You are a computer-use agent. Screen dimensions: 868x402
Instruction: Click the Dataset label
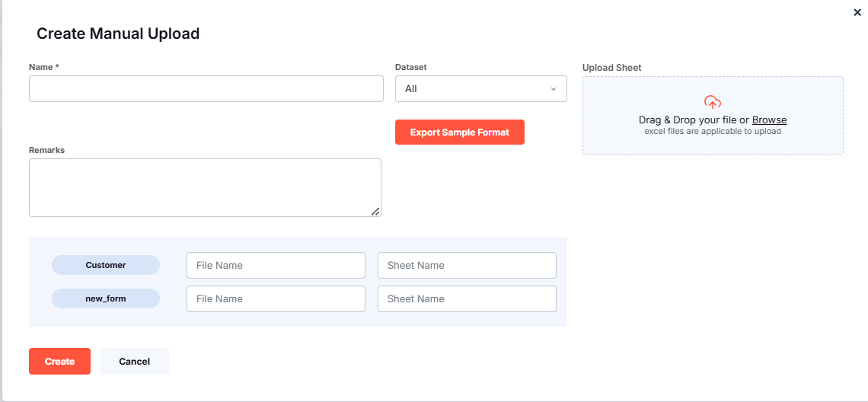point(410,67)
